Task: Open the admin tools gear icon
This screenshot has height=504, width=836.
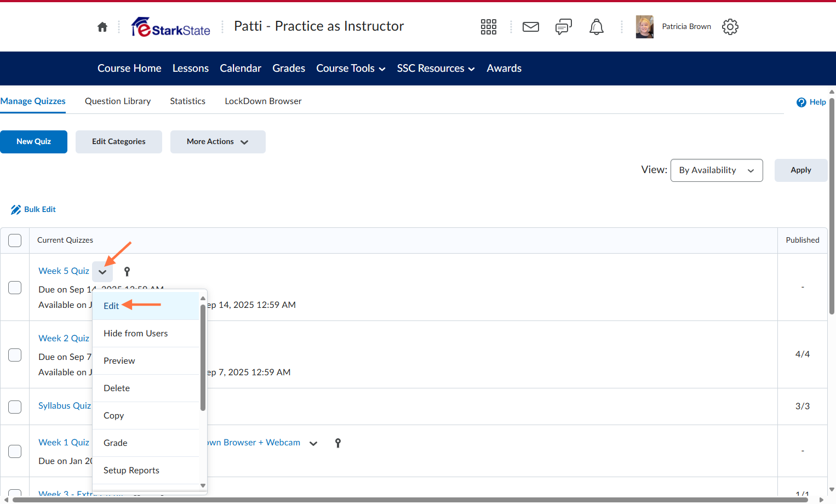Action: (x=730, y=27)
